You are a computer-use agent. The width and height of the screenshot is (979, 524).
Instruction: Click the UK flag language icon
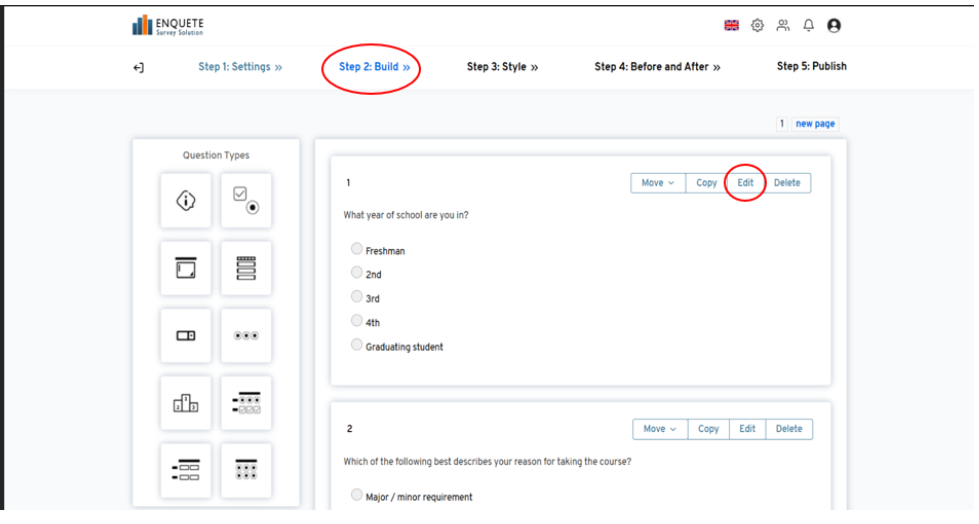(x=732, y=26)
